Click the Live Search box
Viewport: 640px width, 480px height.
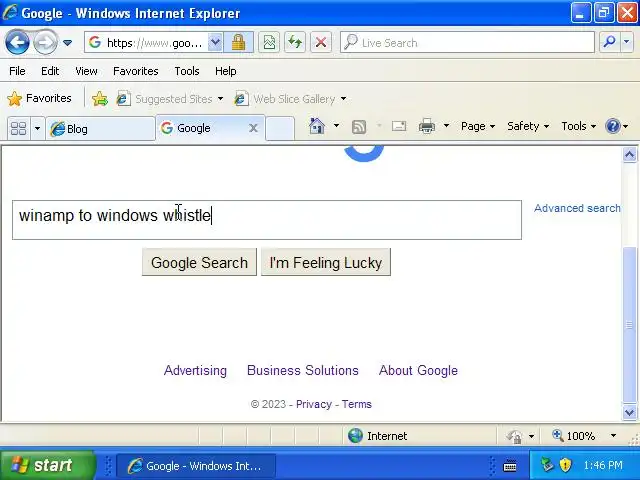pos(467,42)
